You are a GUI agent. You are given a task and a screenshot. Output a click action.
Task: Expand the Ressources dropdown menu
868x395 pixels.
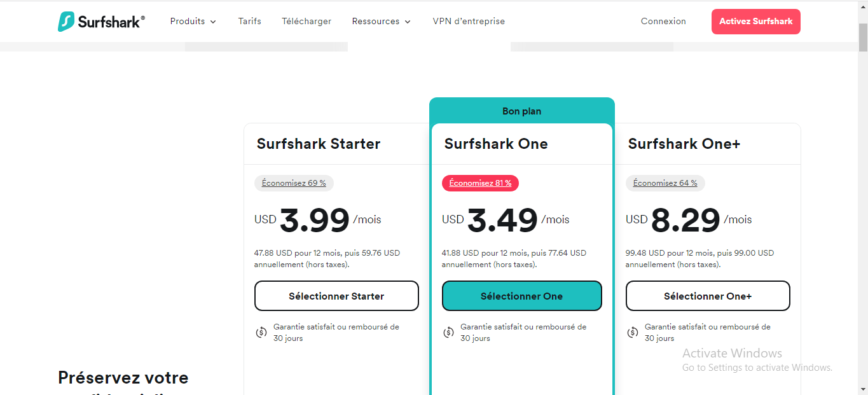(x=382, y=21)
